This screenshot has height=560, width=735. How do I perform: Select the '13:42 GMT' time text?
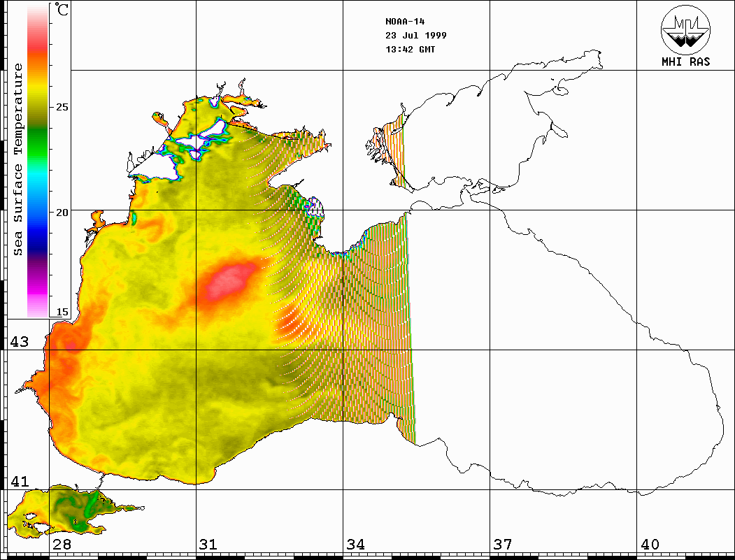pyautogui.click(x=410, y=50)
